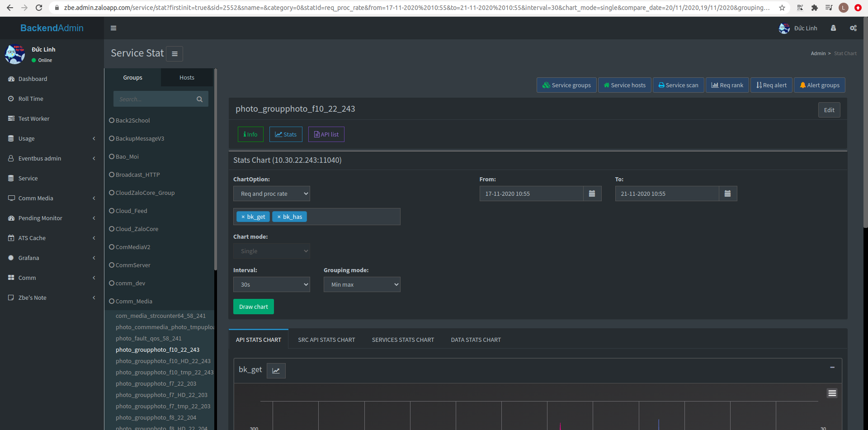Open the chart context menu icon

pos(832,393)
